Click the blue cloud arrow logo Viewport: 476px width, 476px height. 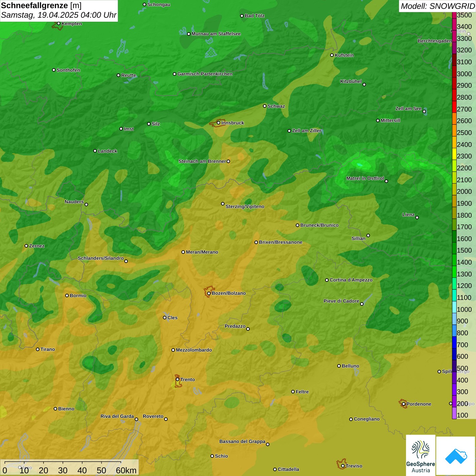pos(456,456)
